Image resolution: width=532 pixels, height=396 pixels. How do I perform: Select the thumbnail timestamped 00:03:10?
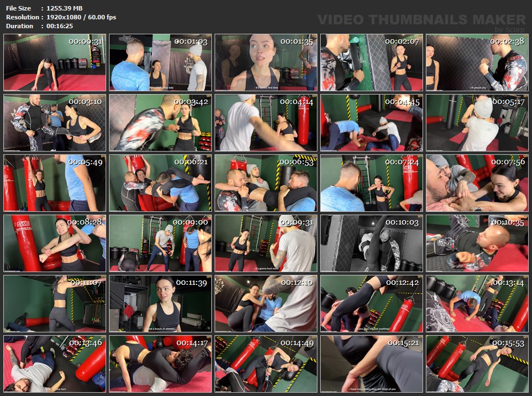55,123
